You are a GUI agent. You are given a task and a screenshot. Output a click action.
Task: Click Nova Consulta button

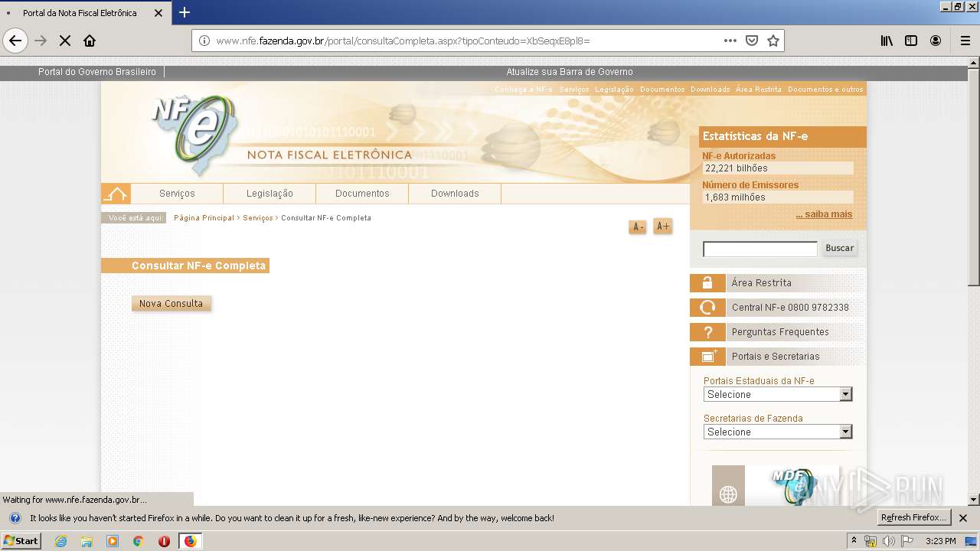click(171, 304)
